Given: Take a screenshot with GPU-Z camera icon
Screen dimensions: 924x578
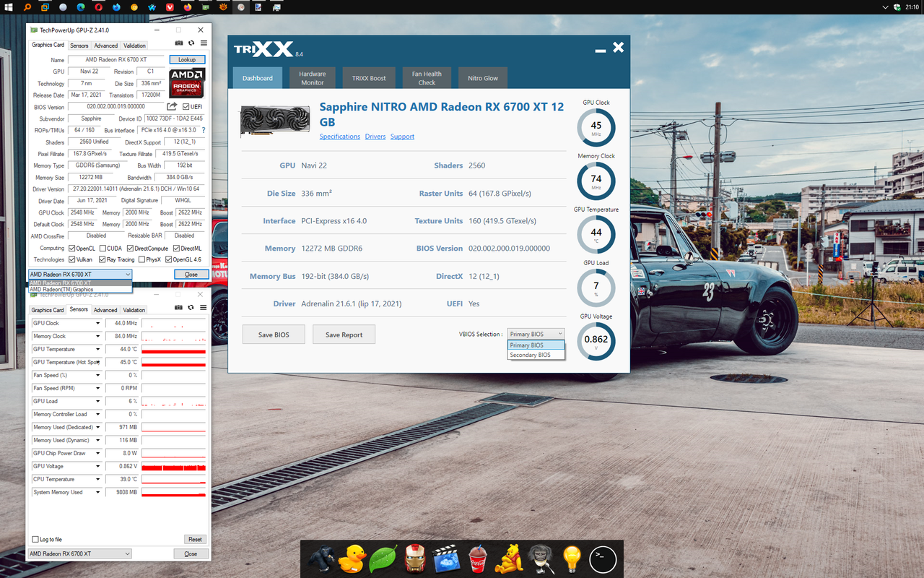Looking at the screenshot, I should point(179,43).
